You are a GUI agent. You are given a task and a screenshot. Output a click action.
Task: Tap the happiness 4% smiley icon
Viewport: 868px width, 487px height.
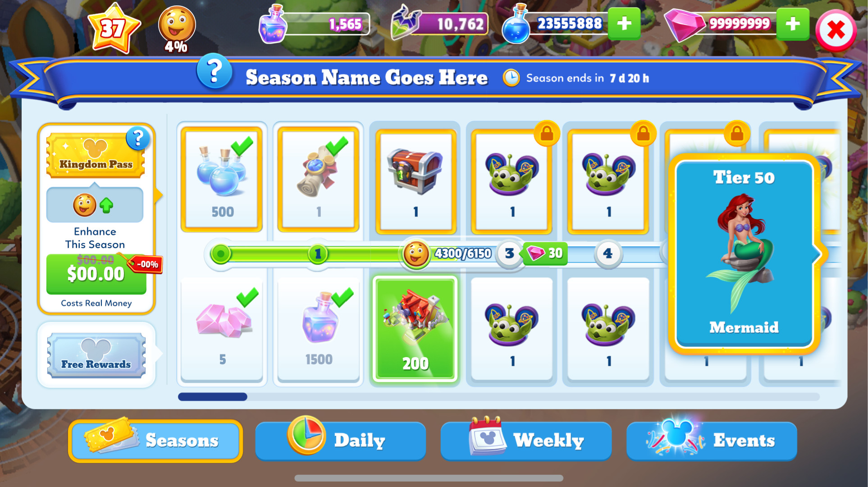click(x=177, y=28)
